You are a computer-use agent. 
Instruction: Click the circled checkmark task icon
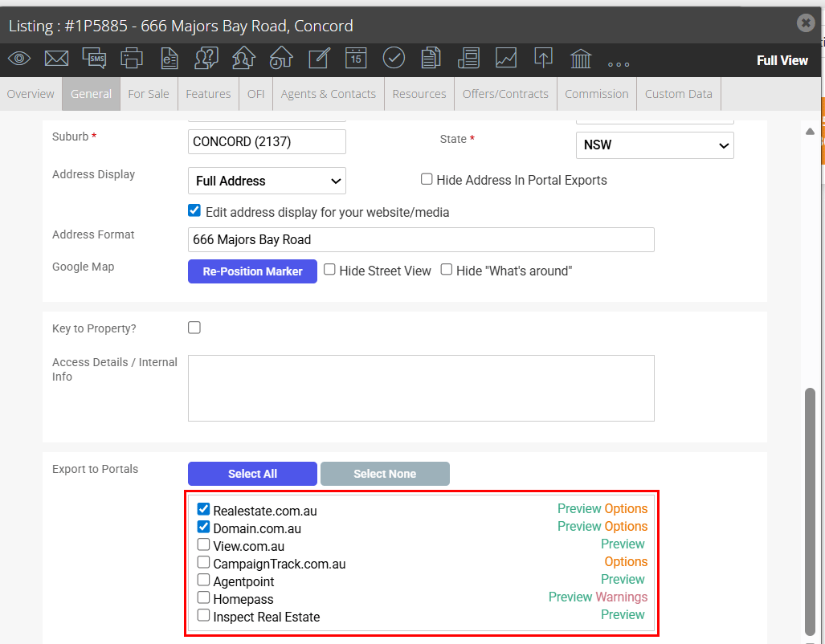click(x=394, y=58)
